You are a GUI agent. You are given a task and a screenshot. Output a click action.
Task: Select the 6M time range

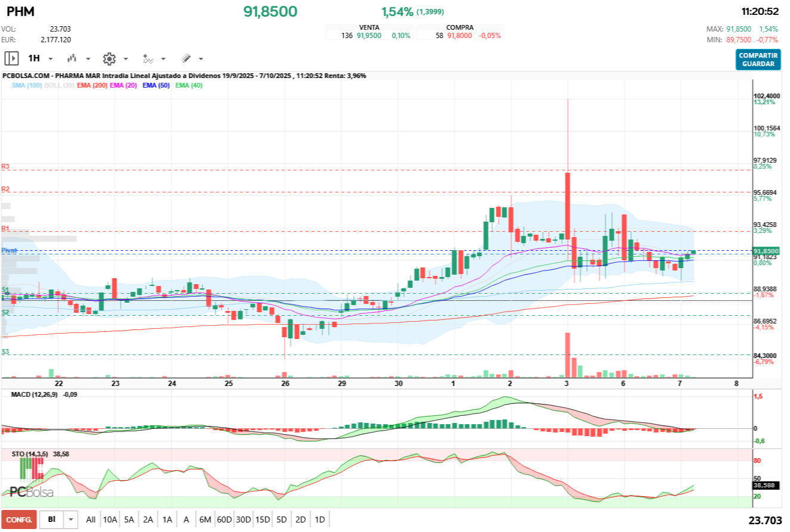[205, 519]
